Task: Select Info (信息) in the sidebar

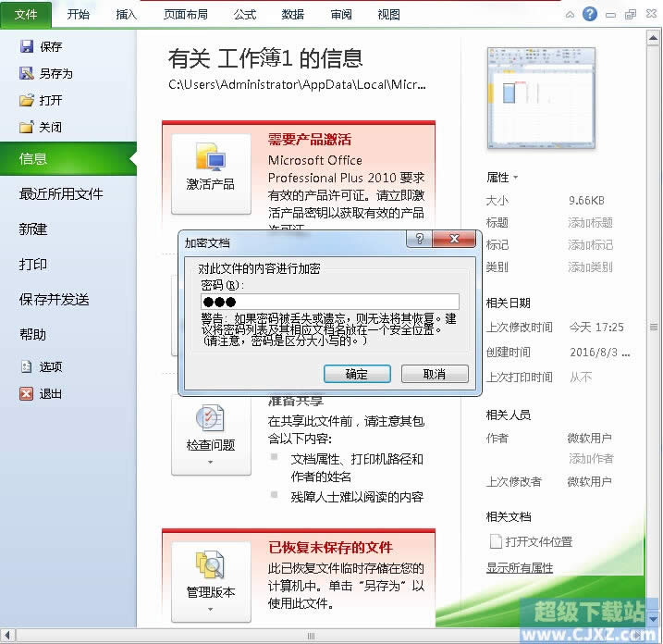Action: 68,158
